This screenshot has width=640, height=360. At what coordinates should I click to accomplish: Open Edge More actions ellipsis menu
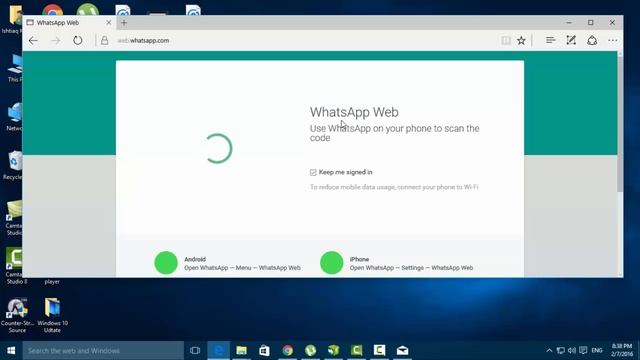click(613, 40)
